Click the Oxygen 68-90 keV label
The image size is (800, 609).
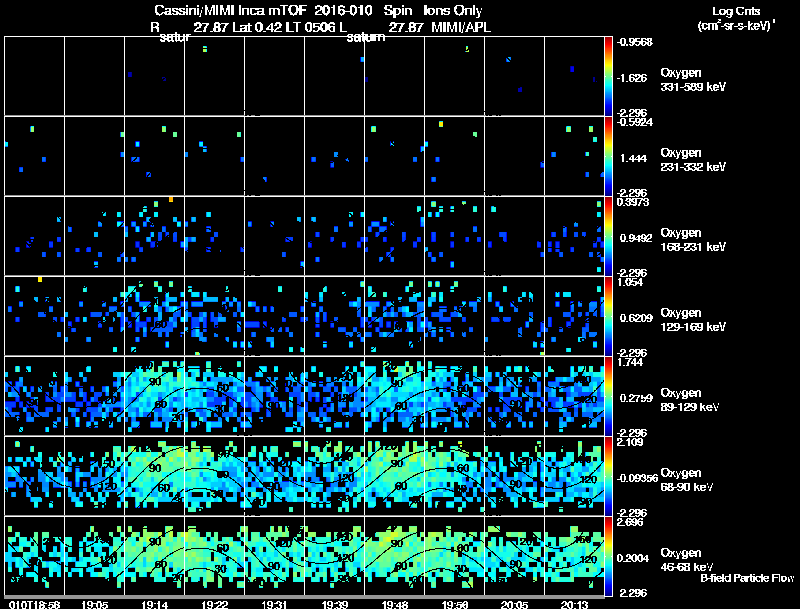[687, 480]
